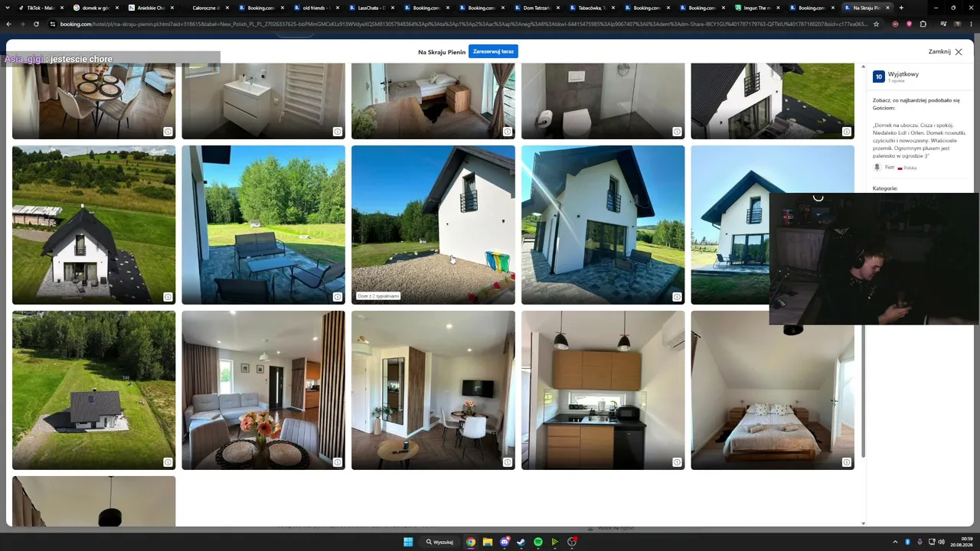Click info icon on the terrace glass doors photo
Image resolution: width=980 pixels, height=551 pixels.
[678, 297]
